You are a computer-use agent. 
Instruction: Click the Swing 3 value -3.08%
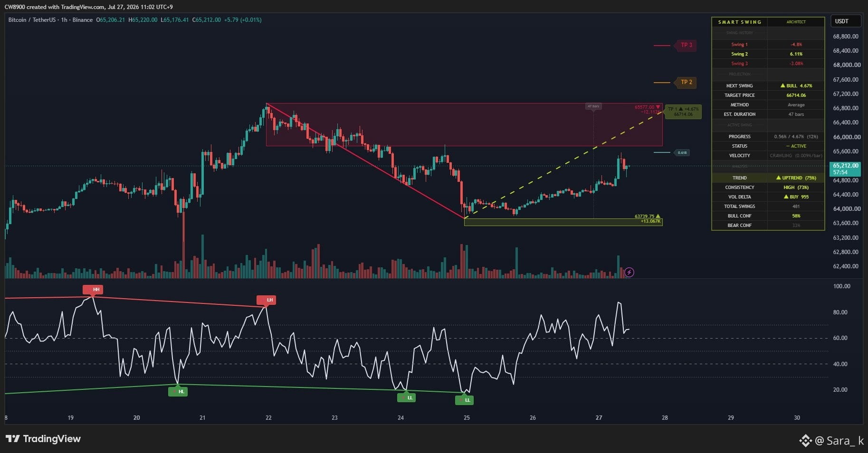pyautogui.click(x=796, y=64)
